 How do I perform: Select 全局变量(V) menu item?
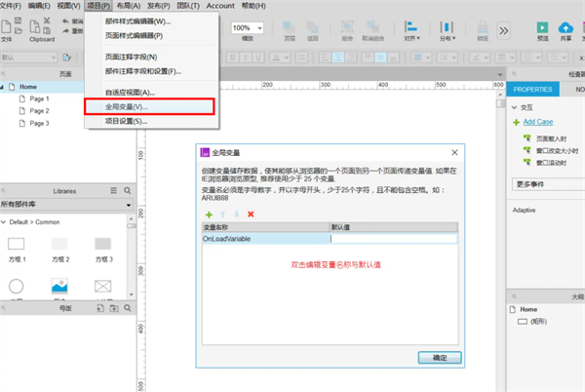(x=128, y=105)
